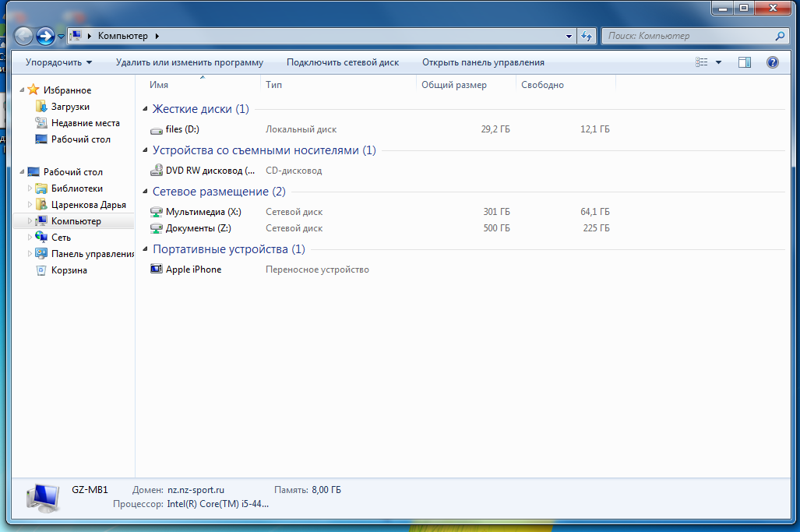
Task: Collapse the Избранное tree node
Action: [22, 90]
